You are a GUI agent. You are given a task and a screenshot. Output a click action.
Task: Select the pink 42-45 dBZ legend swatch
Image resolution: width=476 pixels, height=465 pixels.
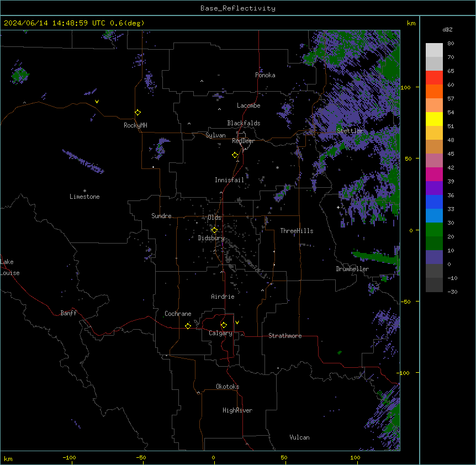[434, 161]
